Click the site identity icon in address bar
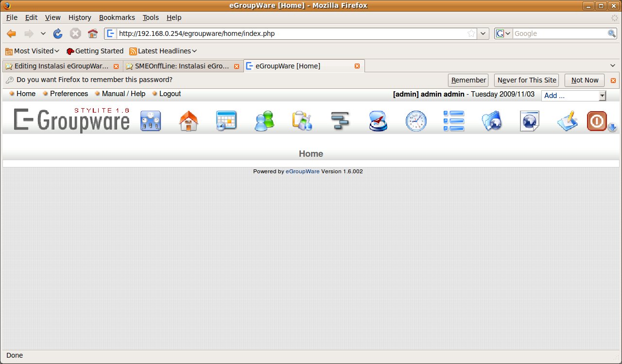Screen dimensions: 622x364 [111, 33]
